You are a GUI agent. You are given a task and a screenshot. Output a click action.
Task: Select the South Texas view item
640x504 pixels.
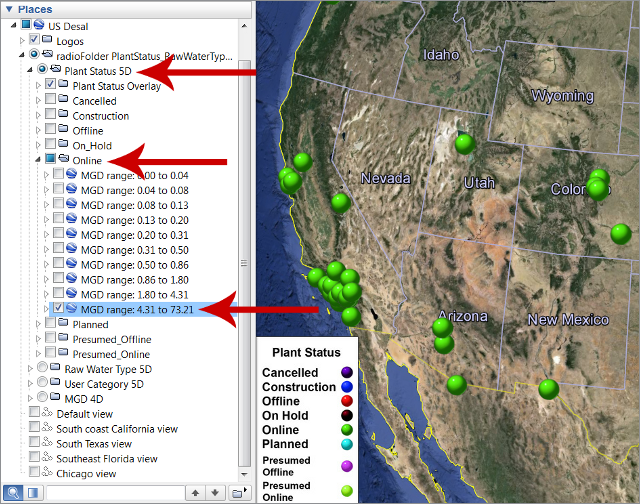[x=93, y=443]
